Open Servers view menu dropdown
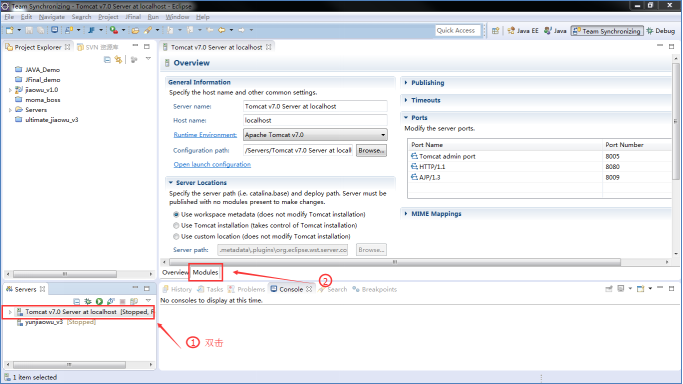The image size is (683, 384). coord(148,301)
